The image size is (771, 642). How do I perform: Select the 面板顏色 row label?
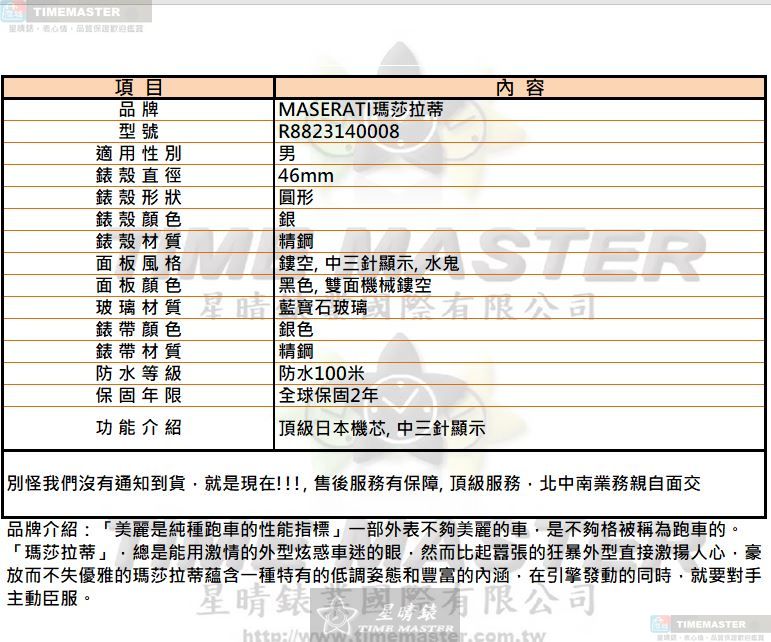pos(139,286)
